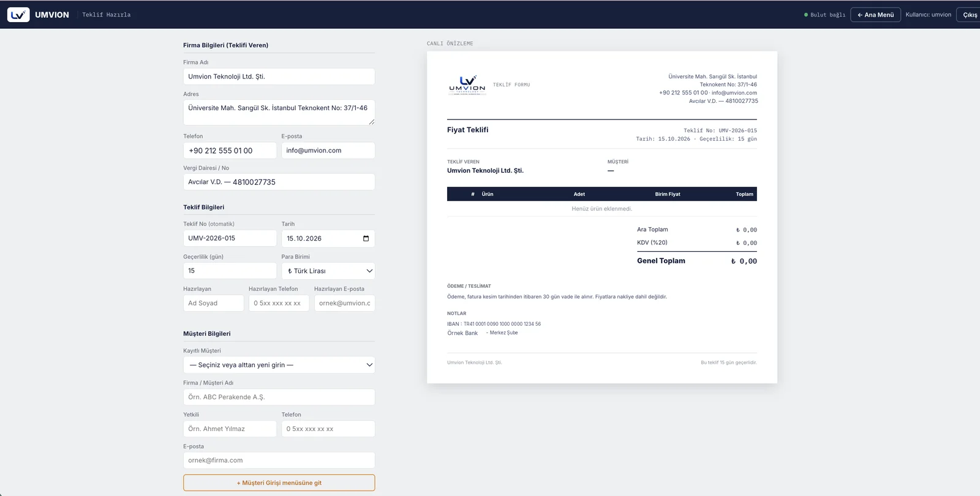Focus the Adres text area
980x496 pixels.
[x=279, y=113]
